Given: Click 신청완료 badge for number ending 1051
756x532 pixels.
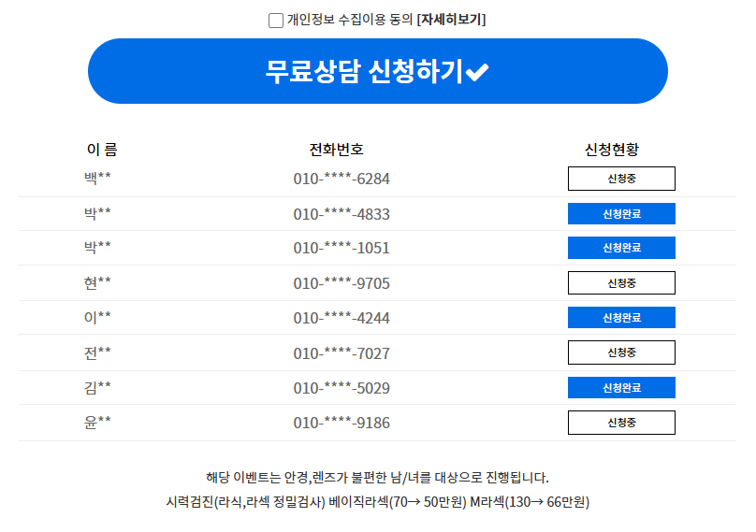Looking at the screenshot, I should click(621, 248).
